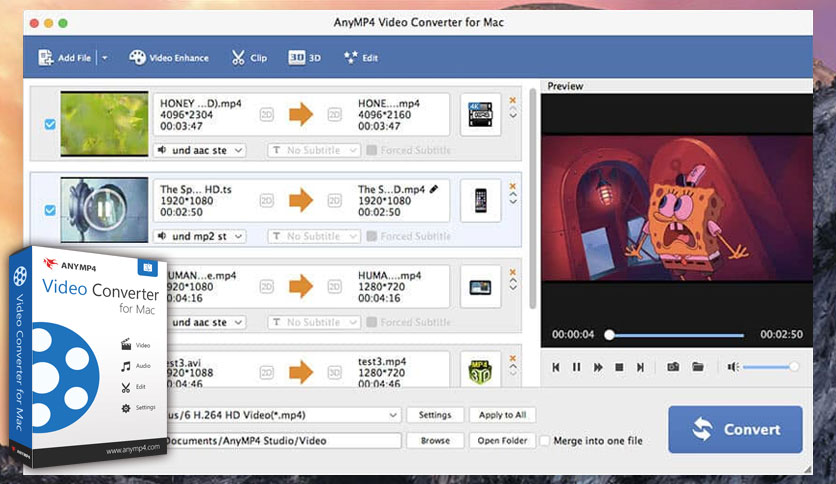Move The Sp... HD.ts file order using its arrows

tap(513, 198)
